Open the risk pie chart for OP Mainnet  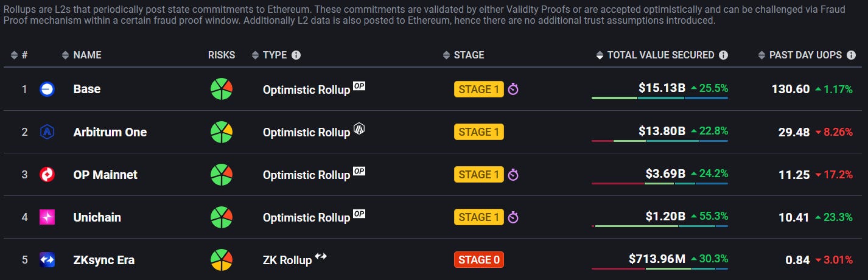pos(222,175)
